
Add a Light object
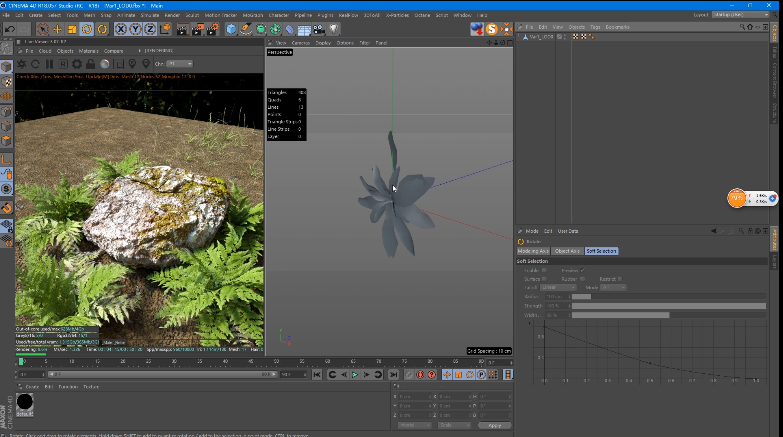tap(334, 29)
